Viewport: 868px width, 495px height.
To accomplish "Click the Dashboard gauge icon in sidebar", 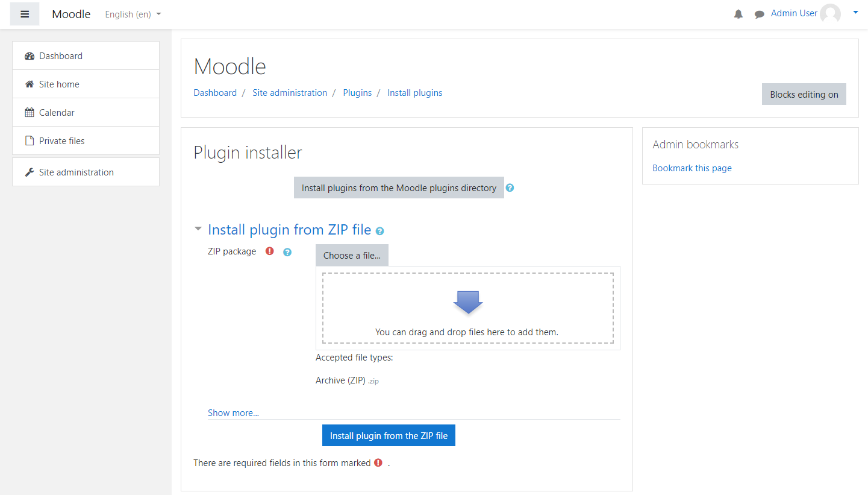I will pos(30,56).
